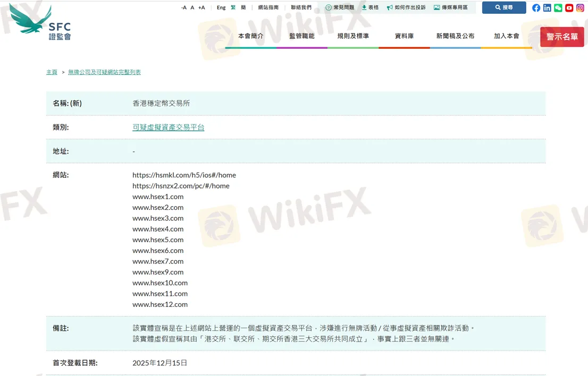588x376 pixels.
Task: Select text www.hsex1.com
Action: [158, 196]
